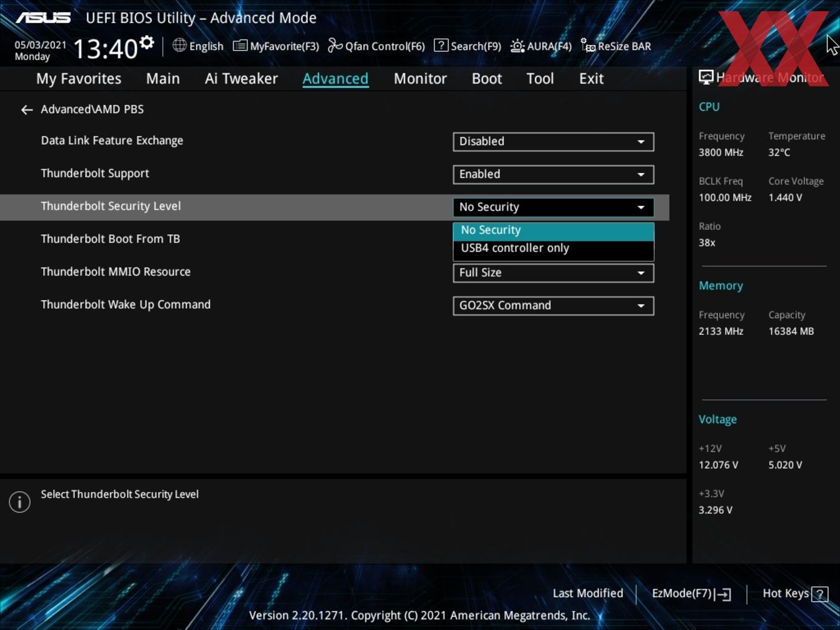
Task: Open Thunderbolt Wake Up Command dropdown
Action: [553, 306]
